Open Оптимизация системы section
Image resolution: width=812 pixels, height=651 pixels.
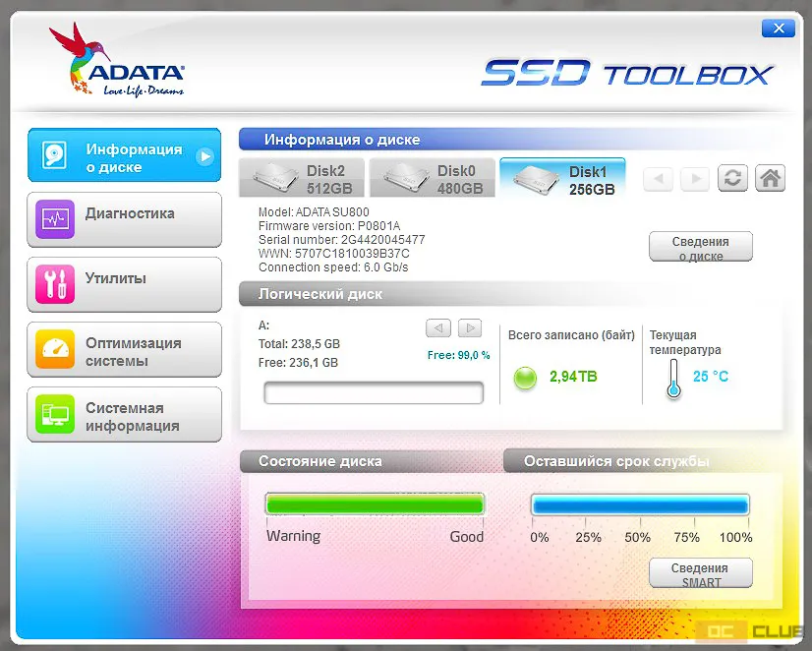tap(124, 349)
